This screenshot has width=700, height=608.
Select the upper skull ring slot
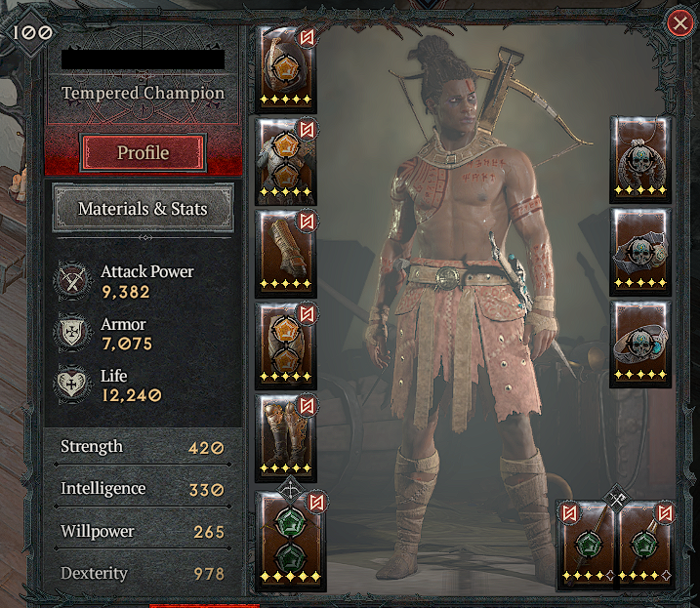click(640, 252)
